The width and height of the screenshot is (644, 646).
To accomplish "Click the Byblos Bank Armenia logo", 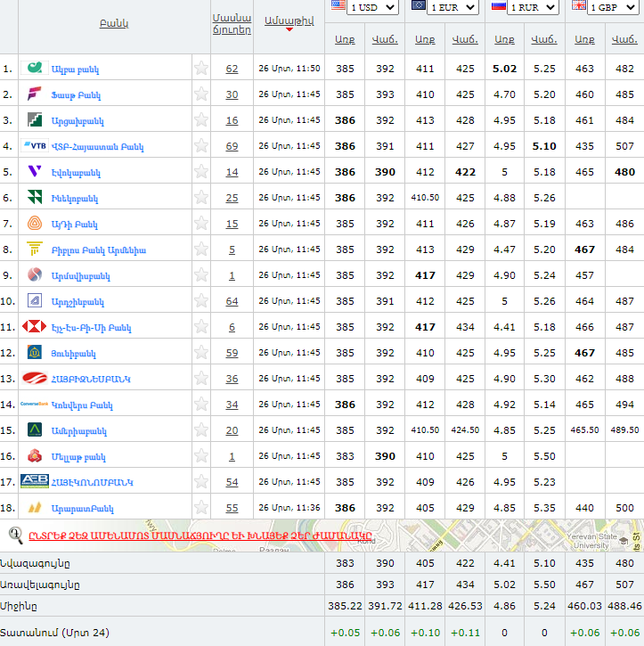I will click(35, 249).
